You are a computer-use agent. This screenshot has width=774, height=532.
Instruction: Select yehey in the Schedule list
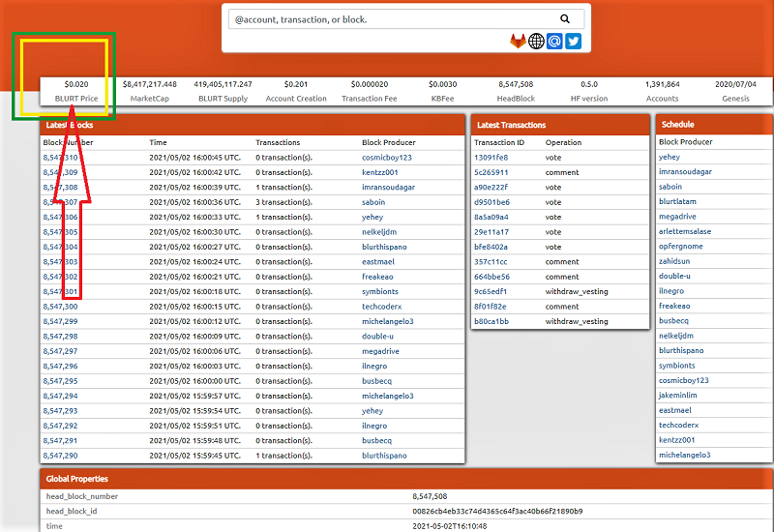pyautogui.click(x=670, y=157)
